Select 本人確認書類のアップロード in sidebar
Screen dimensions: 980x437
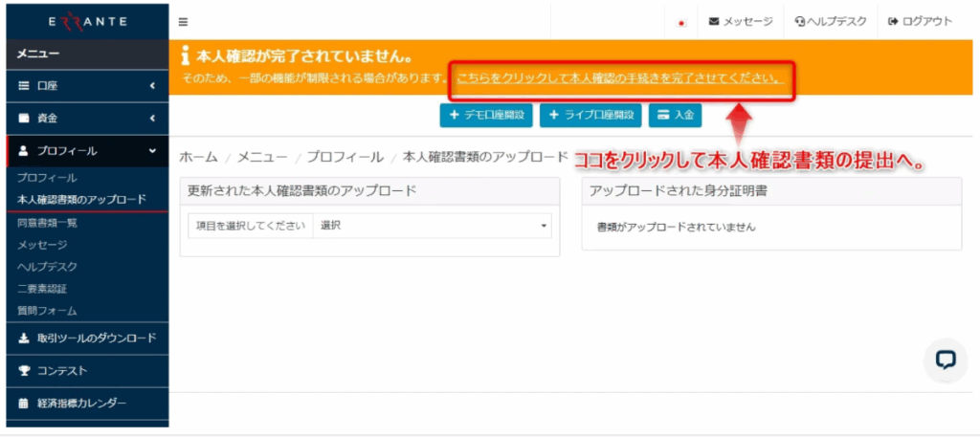point(82,200)
